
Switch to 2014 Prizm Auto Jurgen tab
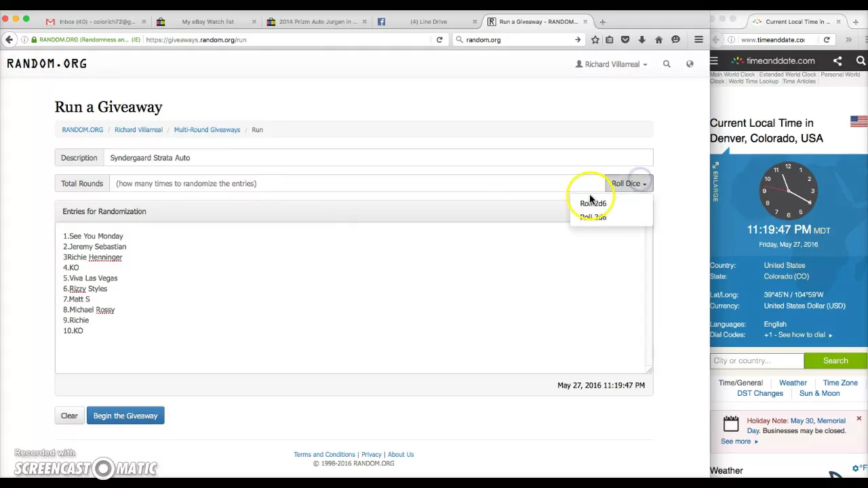click(317, 22)
